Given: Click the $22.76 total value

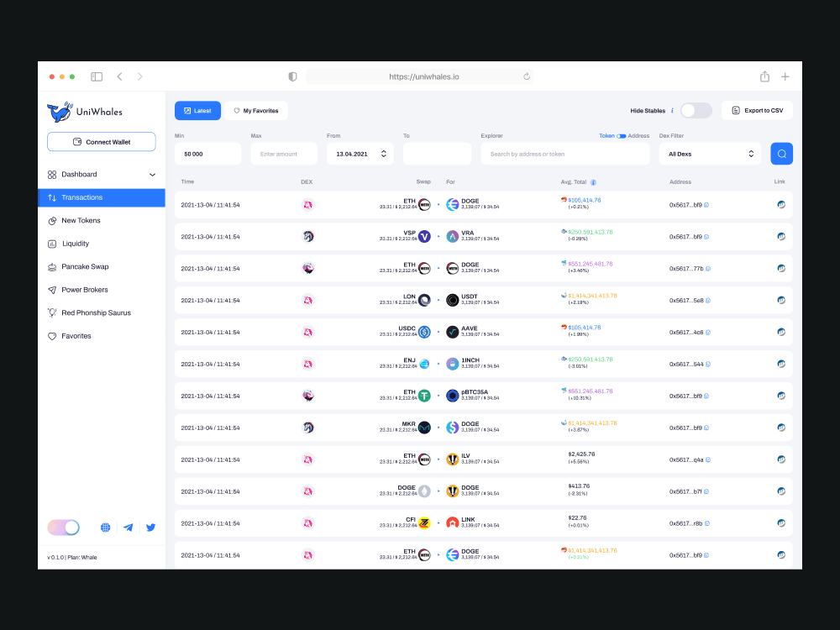Looking at the screenshot, I should point(577,518).
